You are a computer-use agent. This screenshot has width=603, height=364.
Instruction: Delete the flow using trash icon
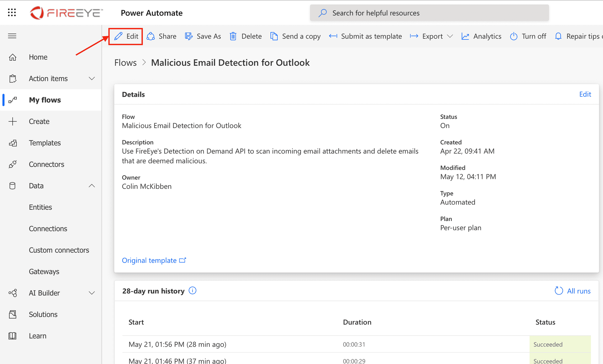coord(233,36)
